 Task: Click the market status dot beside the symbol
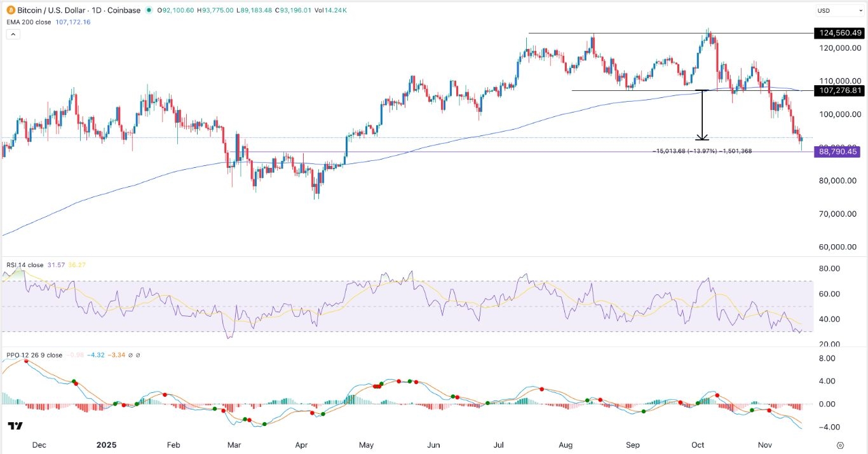coord(149,10)
